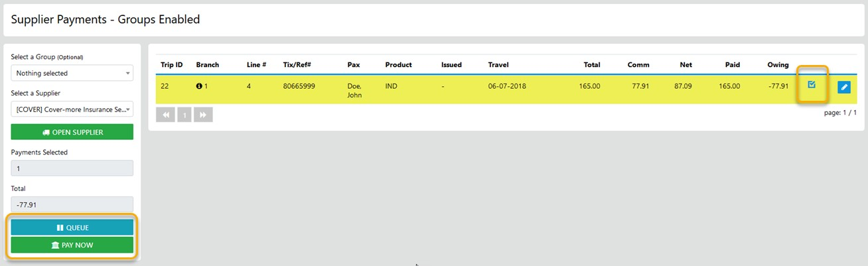Click the PAY NOW button

coord(72,245)
